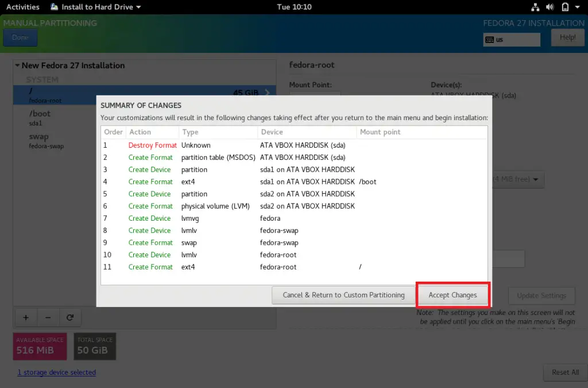This screenshot has width=588, height=388.
Task: Open Install to Hard Drive app menu
Action: 96,7
